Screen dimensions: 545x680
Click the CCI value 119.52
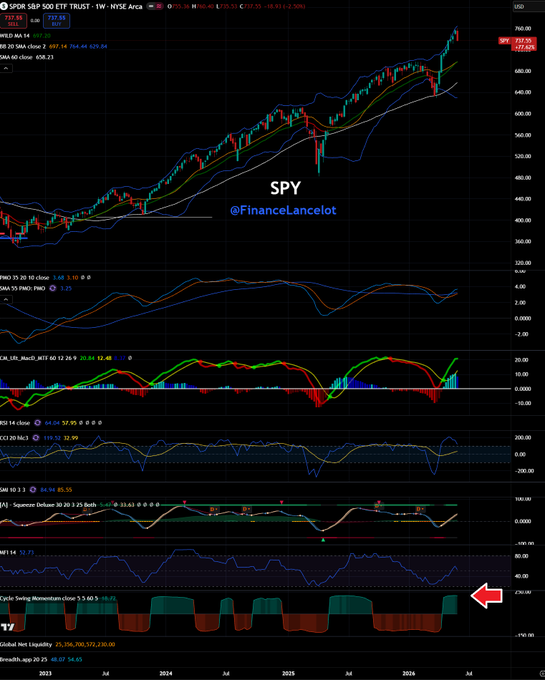click(52, 438)
